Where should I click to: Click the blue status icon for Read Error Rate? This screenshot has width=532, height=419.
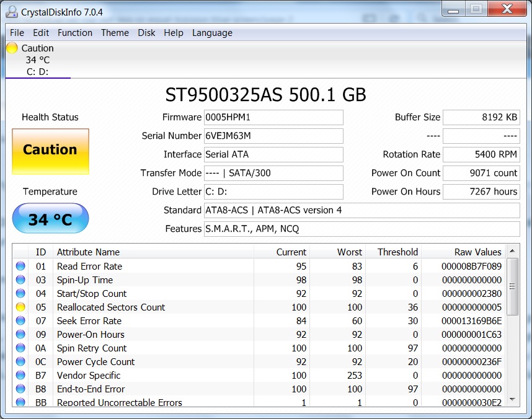click(x=20, y=266)
